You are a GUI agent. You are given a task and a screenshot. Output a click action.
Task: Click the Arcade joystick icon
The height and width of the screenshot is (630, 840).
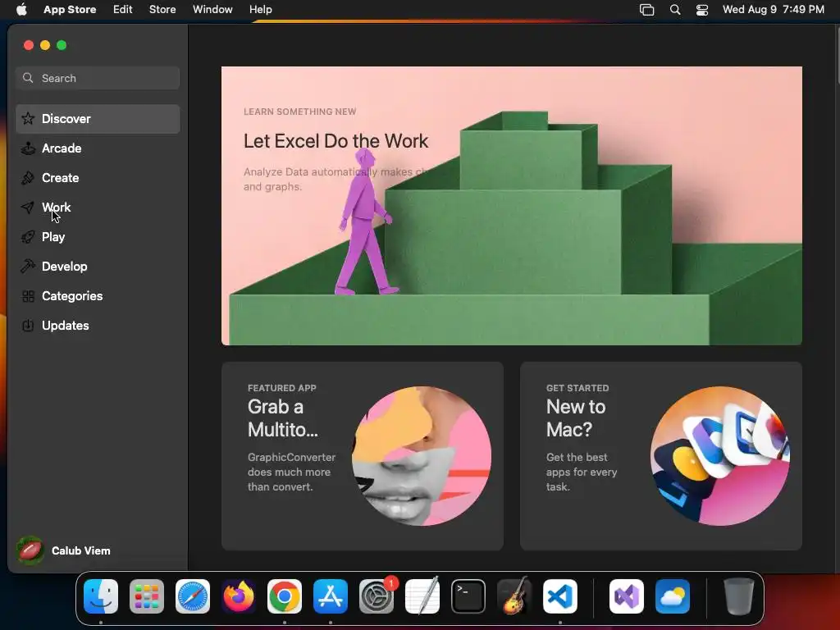28,148
